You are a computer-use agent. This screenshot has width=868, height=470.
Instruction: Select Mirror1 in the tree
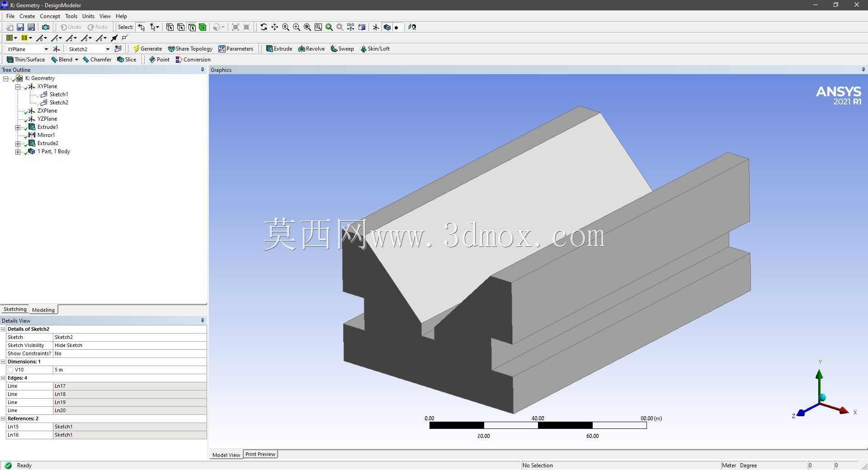46,135
